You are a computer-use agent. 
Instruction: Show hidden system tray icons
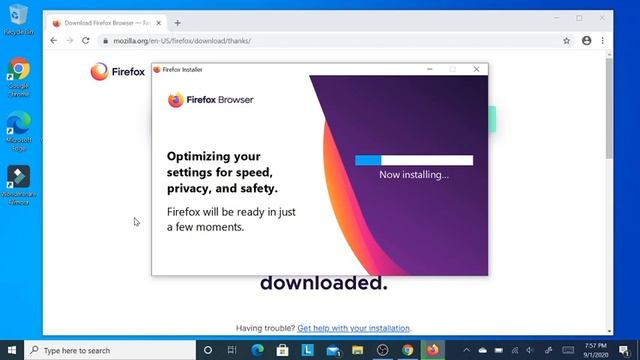click(467, 350)
